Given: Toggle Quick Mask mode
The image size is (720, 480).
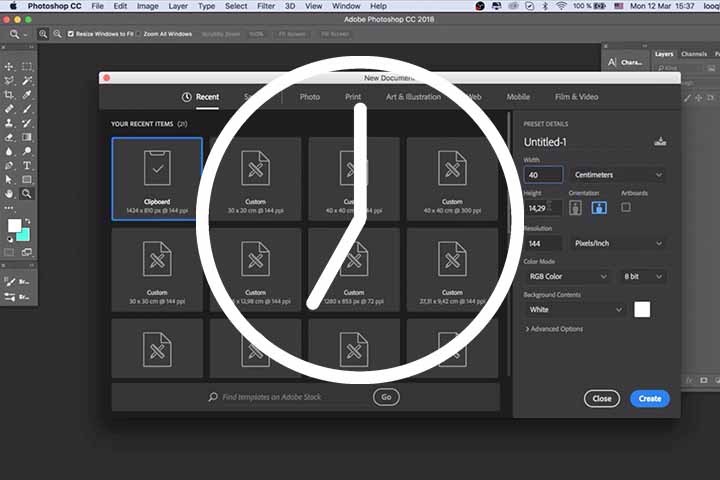Looking at the screenshot, I should 9,252.
